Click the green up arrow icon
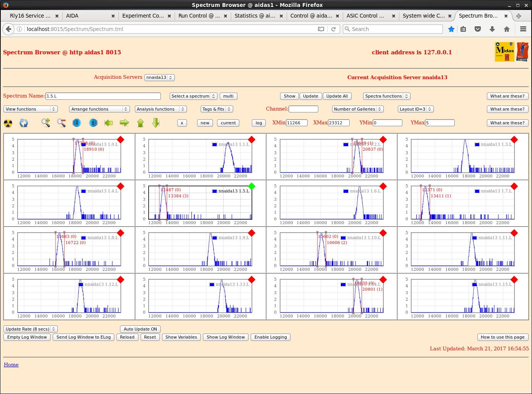The image size is (532, 394). [140, 123]
